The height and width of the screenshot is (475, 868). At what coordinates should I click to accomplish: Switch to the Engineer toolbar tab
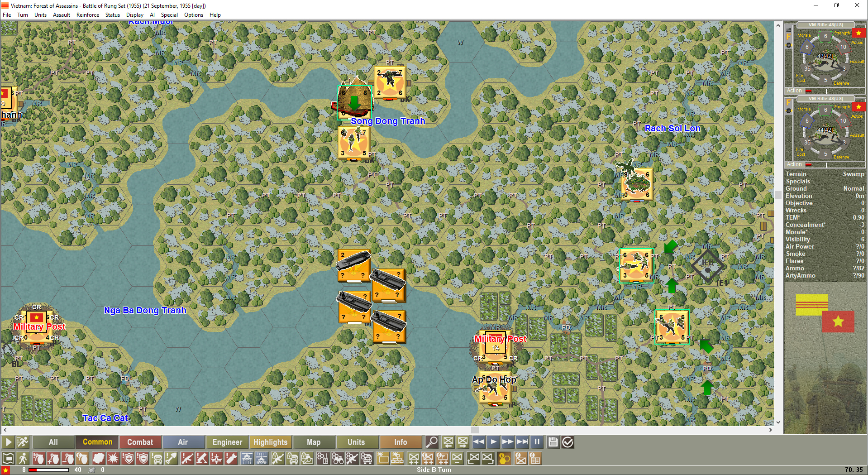pyautogui.click(x=227, y=442)
